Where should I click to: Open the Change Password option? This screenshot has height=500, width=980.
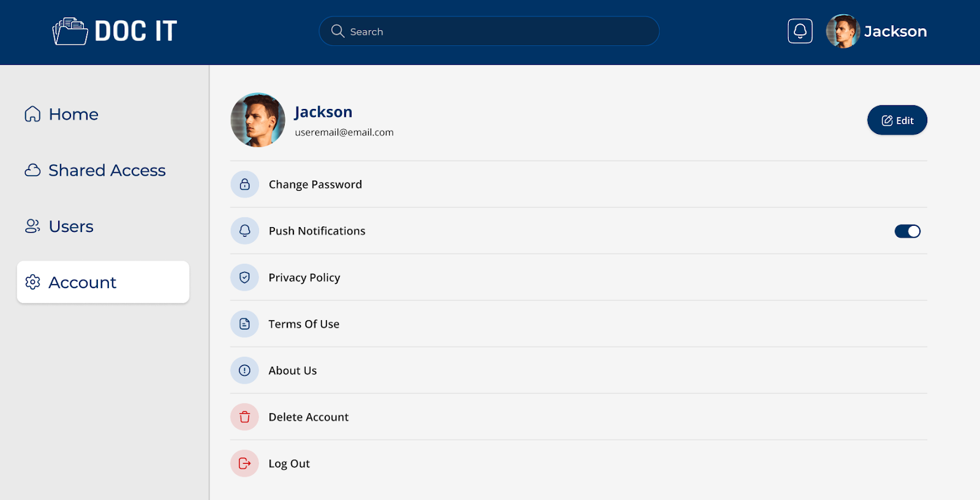[x=578, y=184]
